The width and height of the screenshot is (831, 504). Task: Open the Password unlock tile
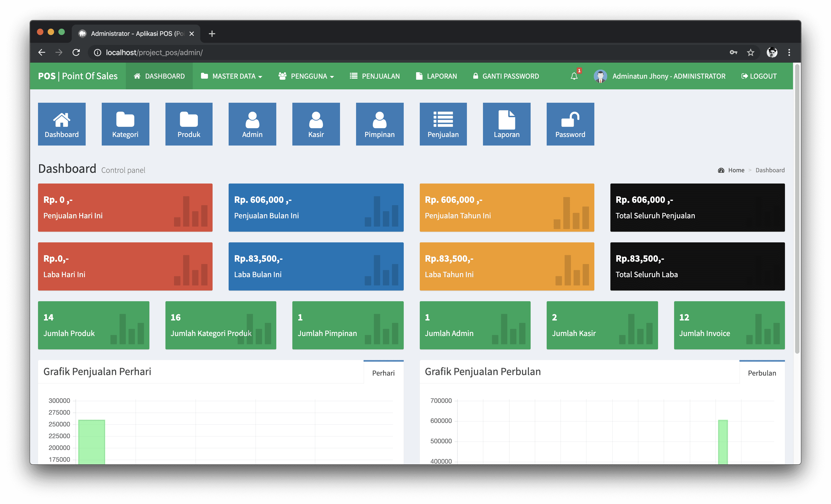pyautogui.click(x=570, y=124)
